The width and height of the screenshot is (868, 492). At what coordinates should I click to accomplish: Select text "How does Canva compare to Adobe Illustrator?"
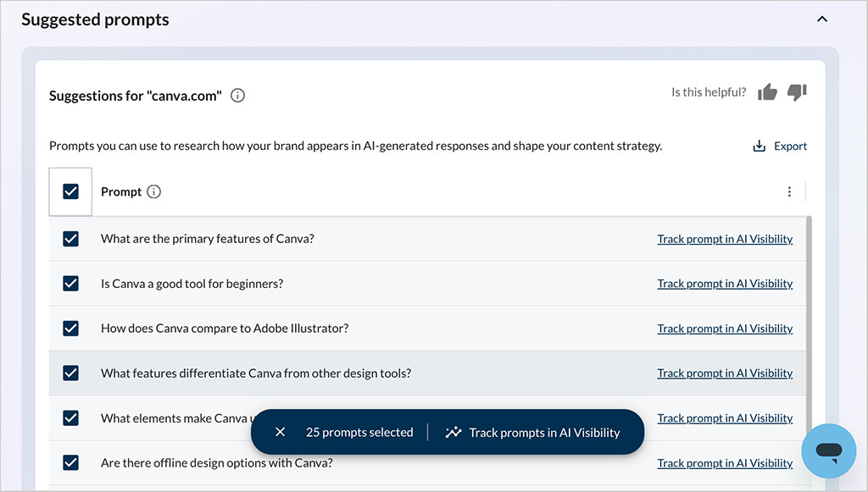[224, 329]
